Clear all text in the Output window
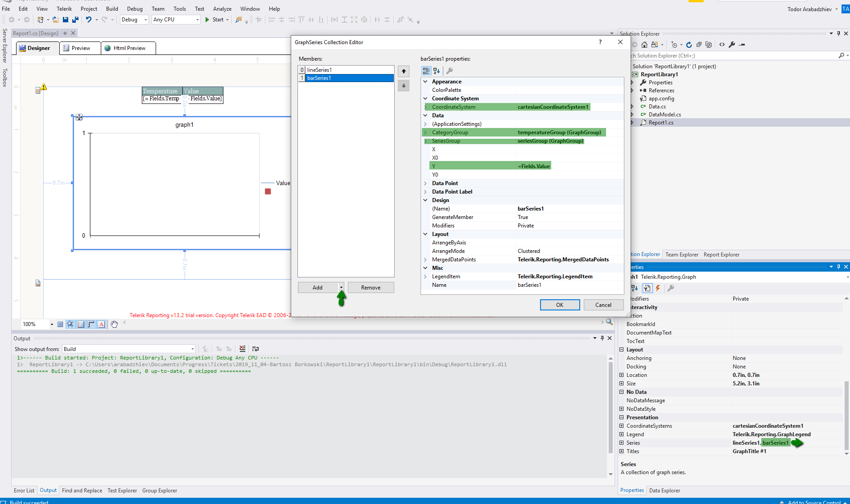Viewport: 850px width, 504px height. click(242, 349)
